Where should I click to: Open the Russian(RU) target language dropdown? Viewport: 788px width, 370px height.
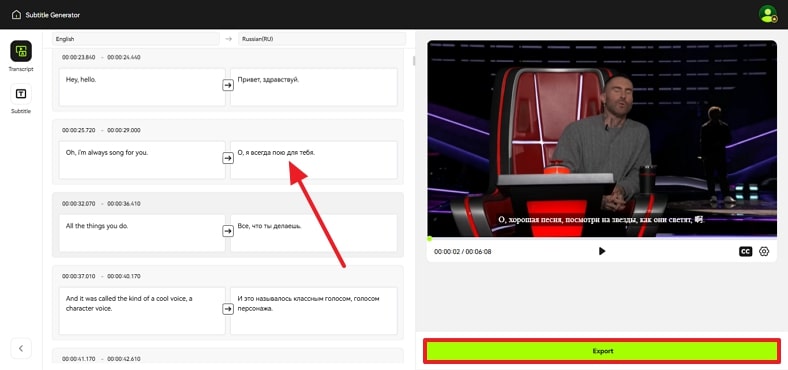[322, 39]
